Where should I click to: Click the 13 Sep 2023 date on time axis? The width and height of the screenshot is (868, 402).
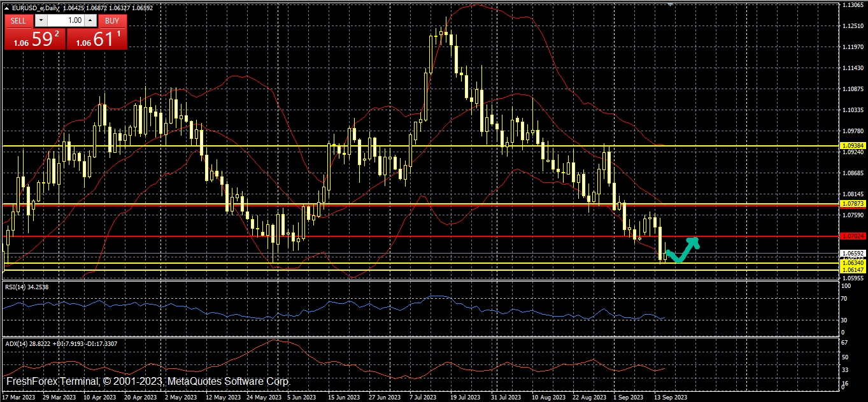[x=671, y=397]
